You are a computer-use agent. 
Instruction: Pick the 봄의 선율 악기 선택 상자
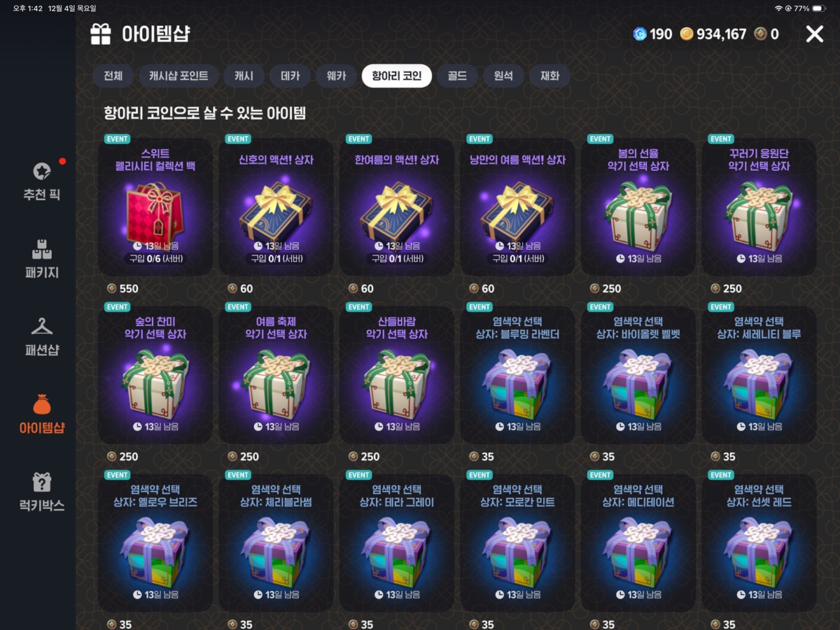point(638,206)
